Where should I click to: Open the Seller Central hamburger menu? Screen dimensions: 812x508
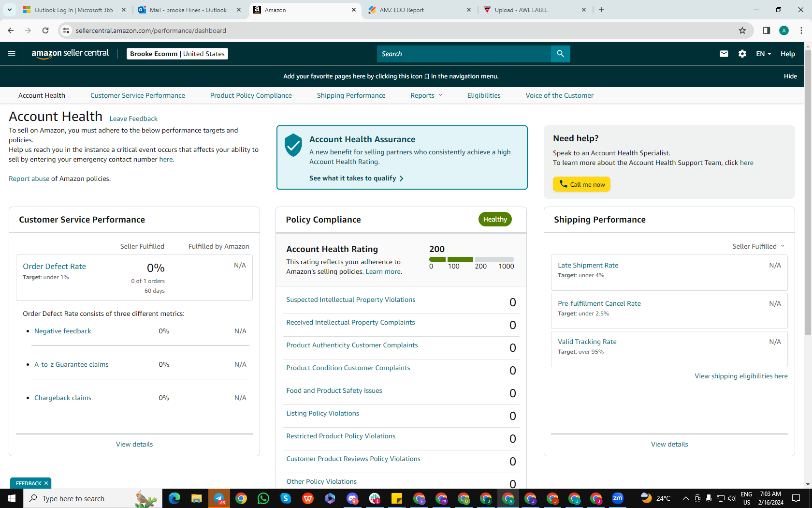point(12,54)
